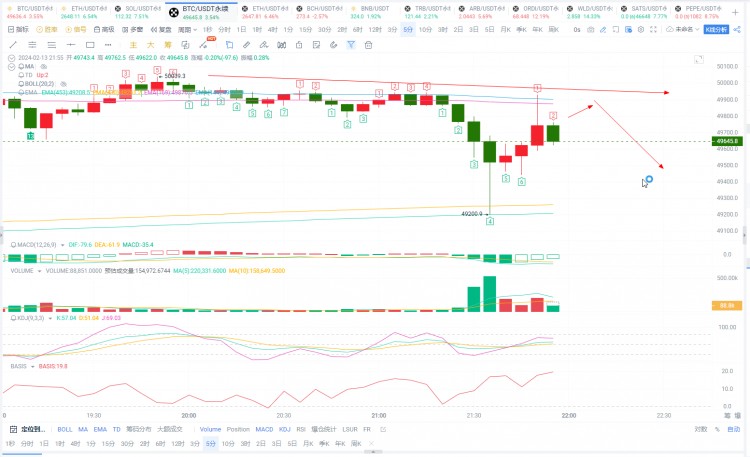This screenshot has width=750, height=457.
Task: Select the three horizontal lines tool
Action: pos(52,45)
